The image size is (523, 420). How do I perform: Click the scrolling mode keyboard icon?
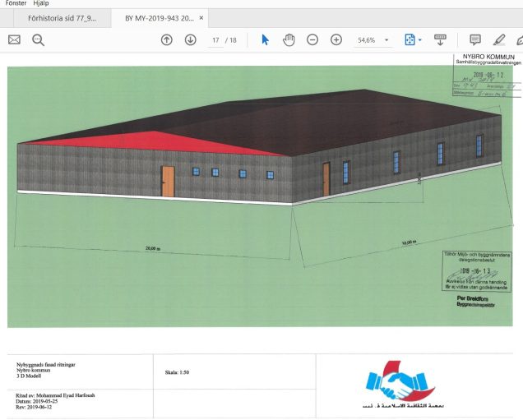tap(440, 39)
